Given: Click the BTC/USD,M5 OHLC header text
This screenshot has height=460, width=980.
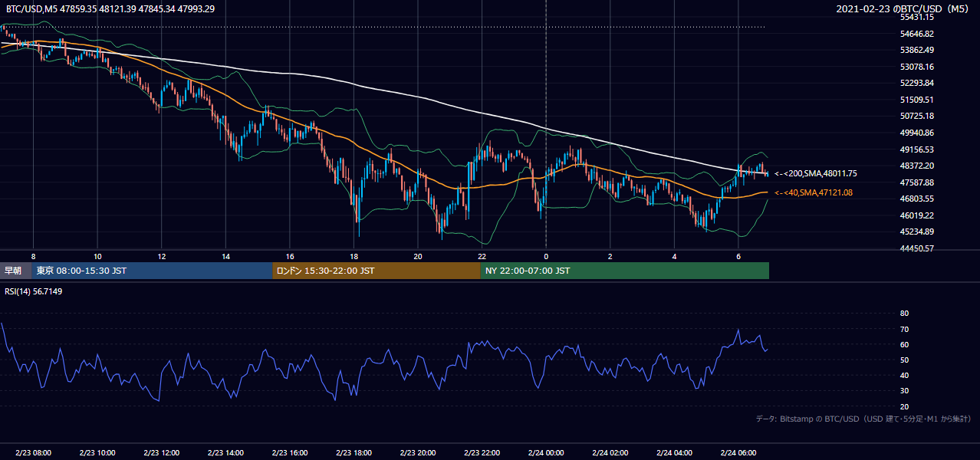Looking at the screenshot, I should point(110,9).
